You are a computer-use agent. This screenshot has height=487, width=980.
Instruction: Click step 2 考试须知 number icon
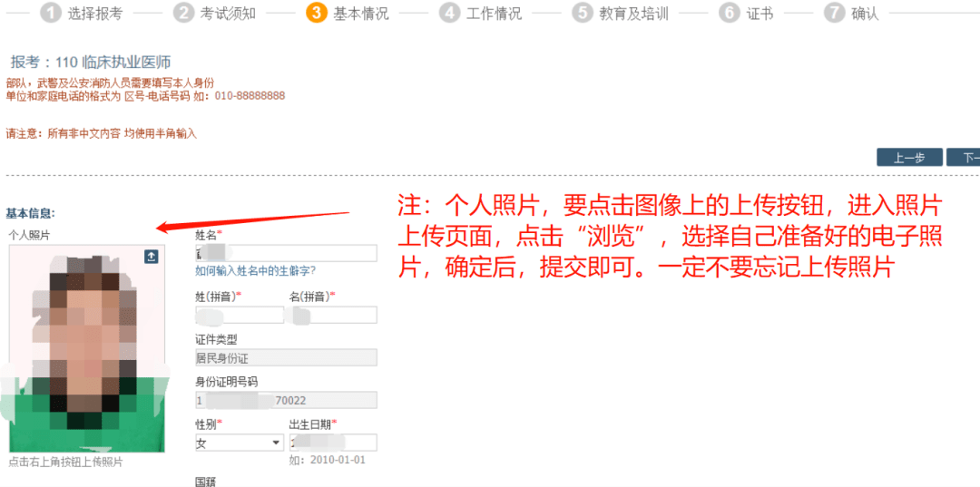pyautogui.click(x=184, y=13)
